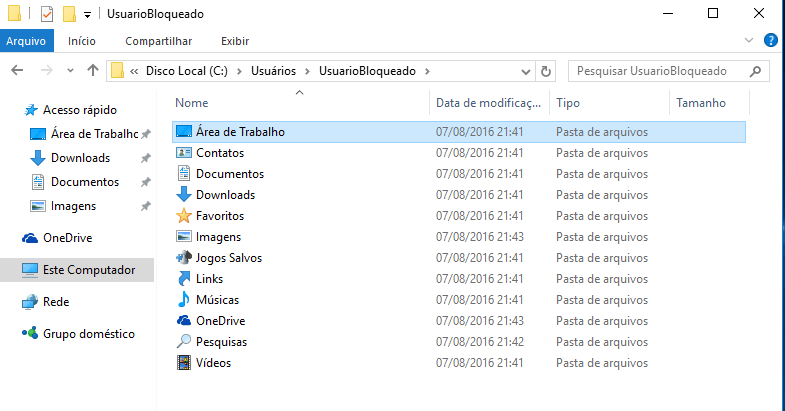Click the Vídeos film icon
785x411 pixels.
point(184,362)
